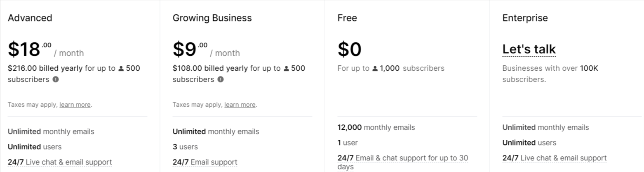Click info icon in Advanced plan
The image size is (644, 172).
point(56,79)
